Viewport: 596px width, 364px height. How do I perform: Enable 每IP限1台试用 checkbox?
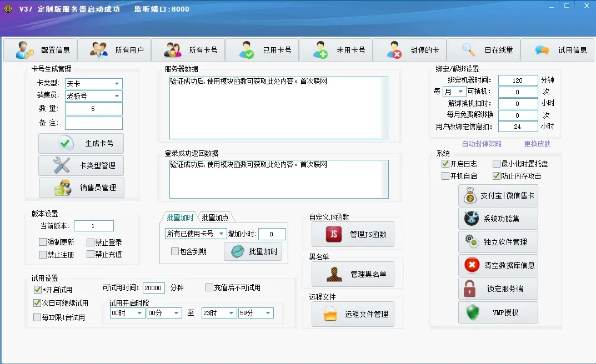37,317
